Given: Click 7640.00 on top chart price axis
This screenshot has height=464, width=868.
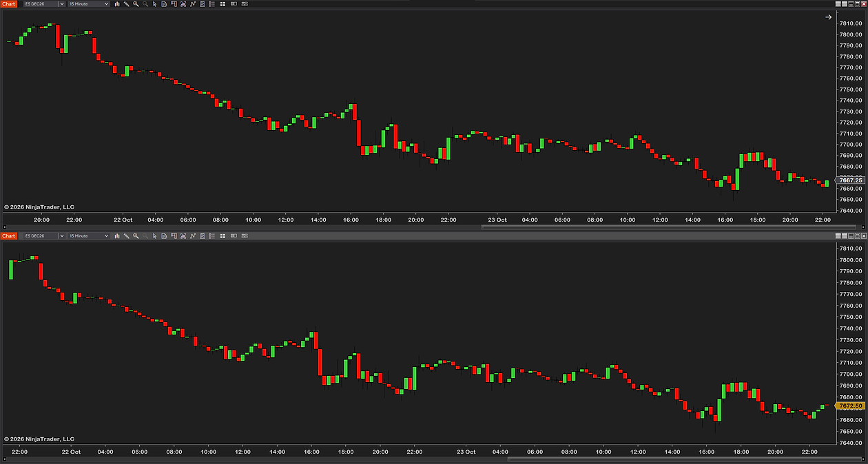Looking at the screenshot, I should coord(851,211).
